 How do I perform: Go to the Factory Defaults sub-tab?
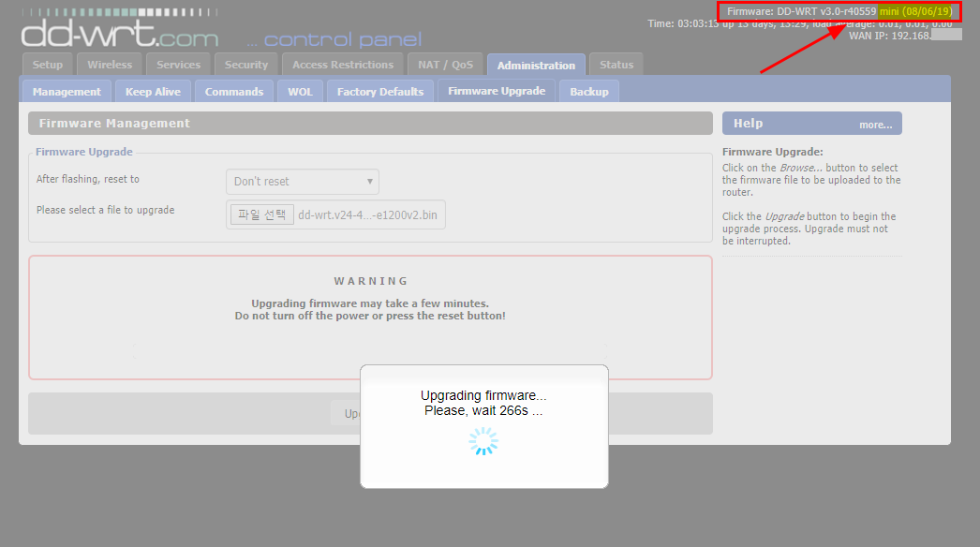pos(380,91)
